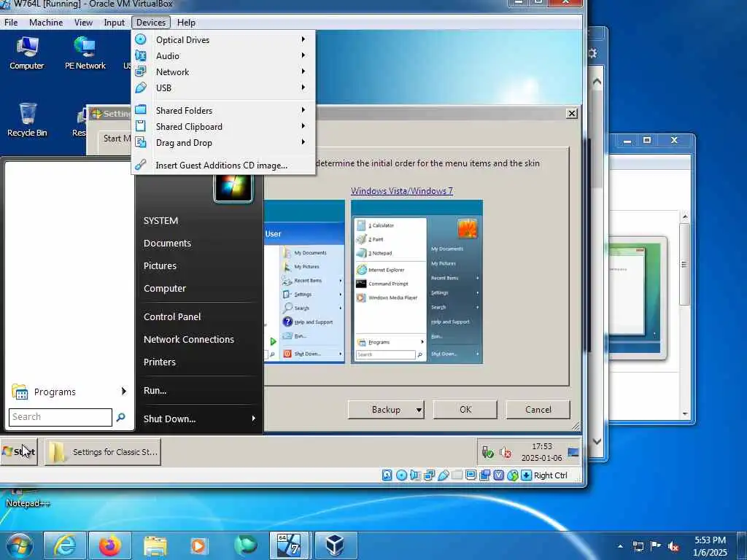The image size is (747, 560).
Task: Click the USB plug icon in Devices menu
Action: click(141, 87)
